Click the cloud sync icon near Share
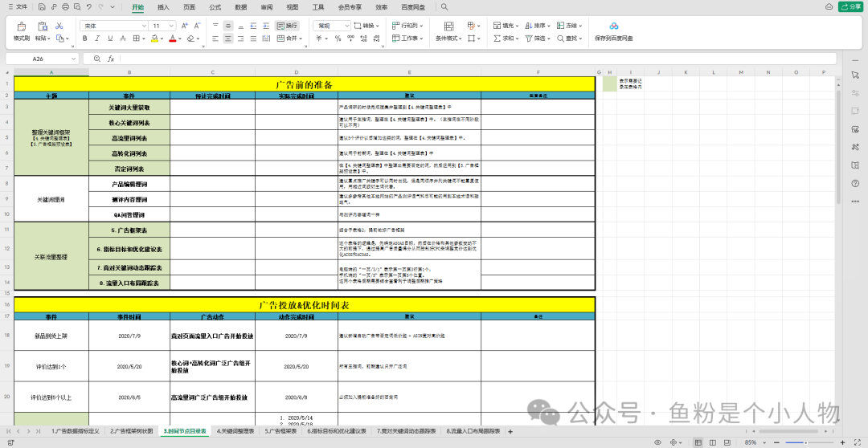This screenshot has width=868, height=448. click(x=829, y=7)
